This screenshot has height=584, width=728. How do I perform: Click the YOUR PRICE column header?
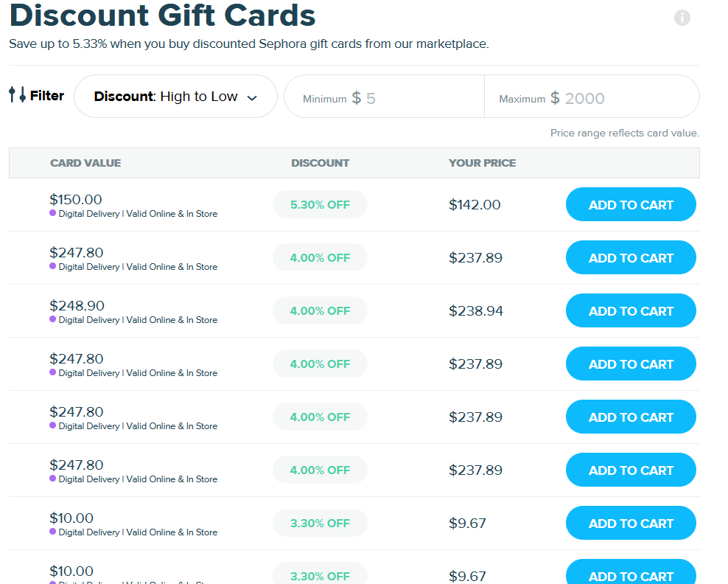pyautogui.click(x=482, y=163)
